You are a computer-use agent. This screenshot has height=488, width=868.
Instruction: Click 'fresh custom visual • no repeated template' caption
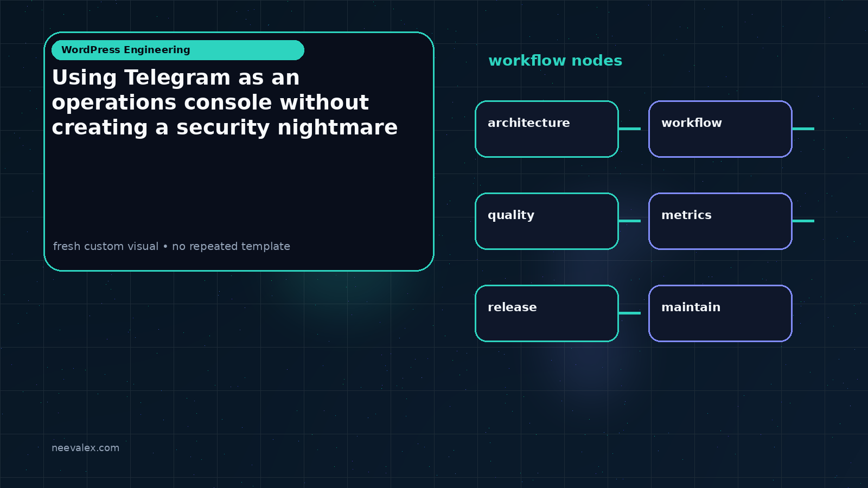(x=171, y=246)
